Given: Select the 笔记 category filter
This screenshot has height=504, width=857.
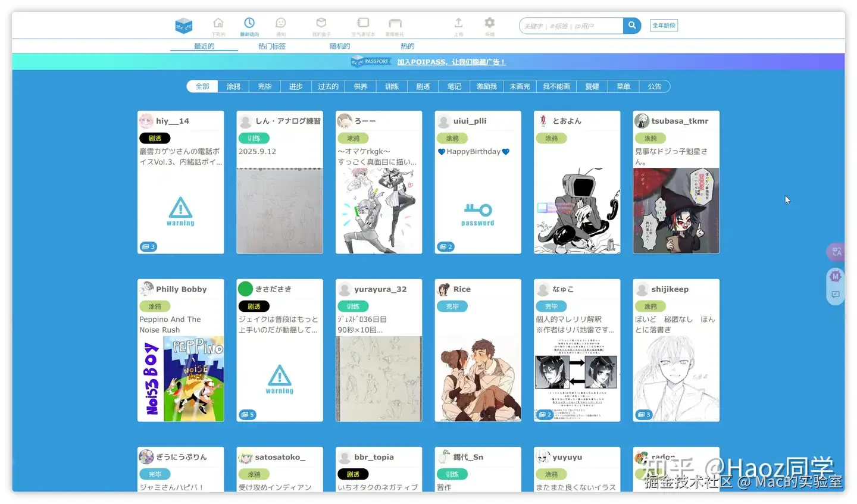Looking at the screenshot, I should pyautogui.click(x=454, y=86).
